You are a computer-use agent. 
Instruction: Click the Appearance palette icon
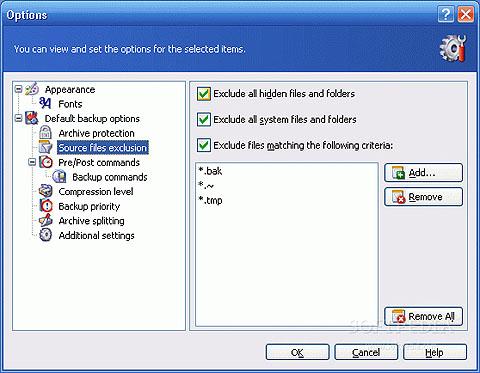pos(32,89)
